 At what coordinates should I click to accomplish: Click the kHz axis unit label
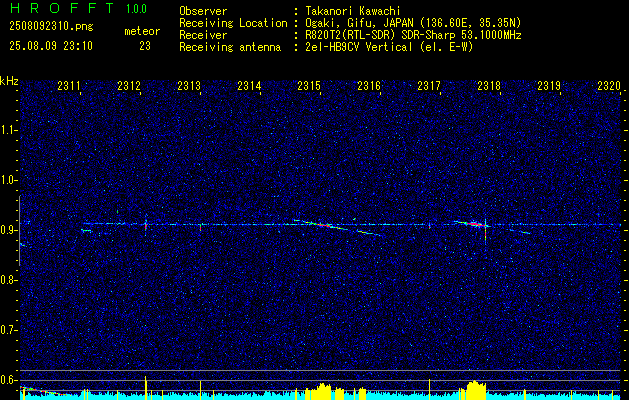coord(9,81)
